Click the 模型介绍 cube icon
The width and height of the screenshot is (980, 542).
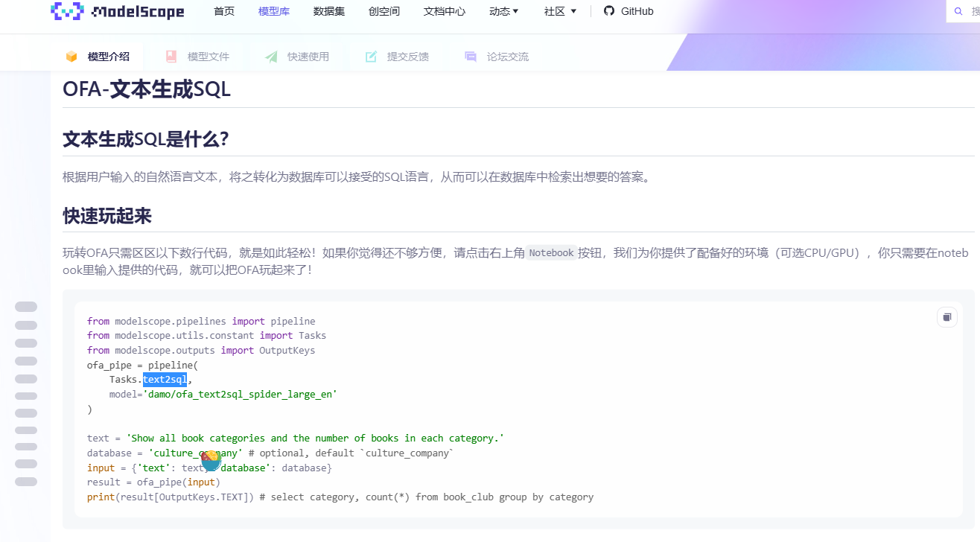coord(71,57)
